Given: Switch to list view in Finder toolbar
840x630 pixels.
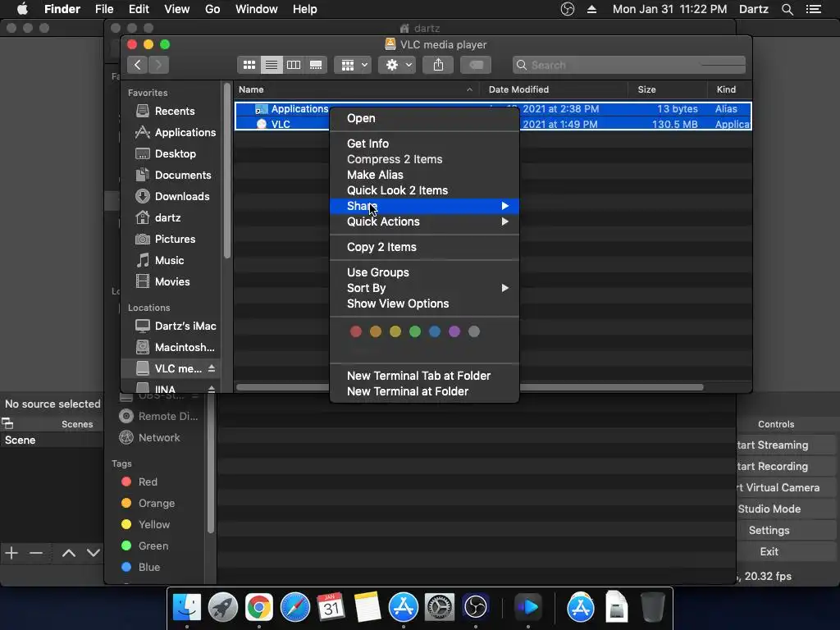Looking at the screenshot, I should (272, 65).
